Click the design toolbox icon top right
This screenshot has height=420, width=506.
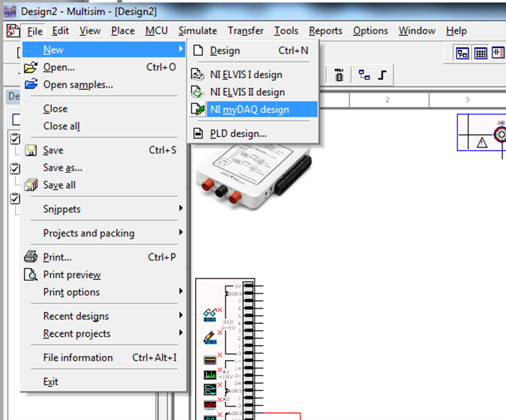[x=462, y=53]
